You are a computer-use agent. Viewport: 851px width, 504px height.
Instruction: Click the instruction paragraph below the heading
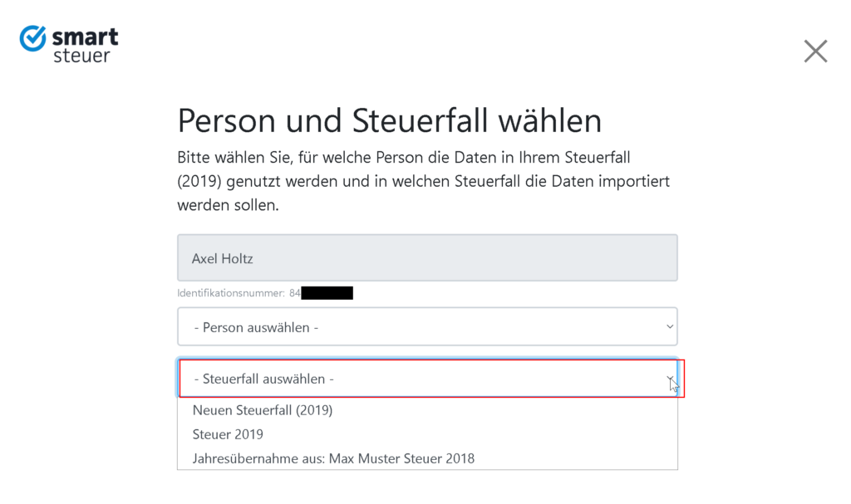pos(423,181)
